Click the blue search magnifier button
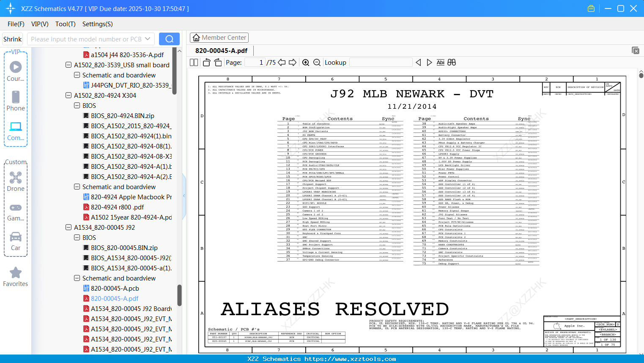Screen dimensions: 644x363 point(169,39)
